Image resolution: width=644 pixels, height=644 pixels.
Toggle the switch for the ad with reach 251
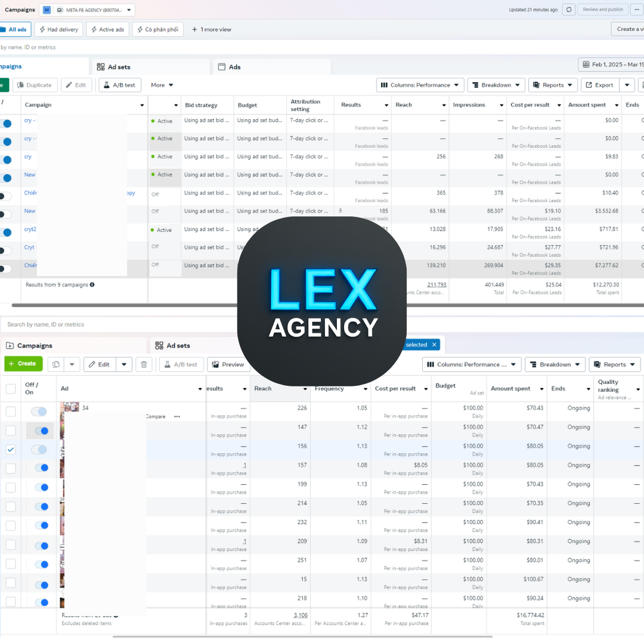41,564
